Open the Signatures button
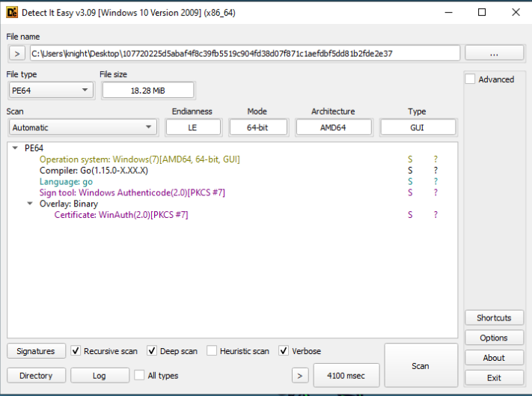 36,351
